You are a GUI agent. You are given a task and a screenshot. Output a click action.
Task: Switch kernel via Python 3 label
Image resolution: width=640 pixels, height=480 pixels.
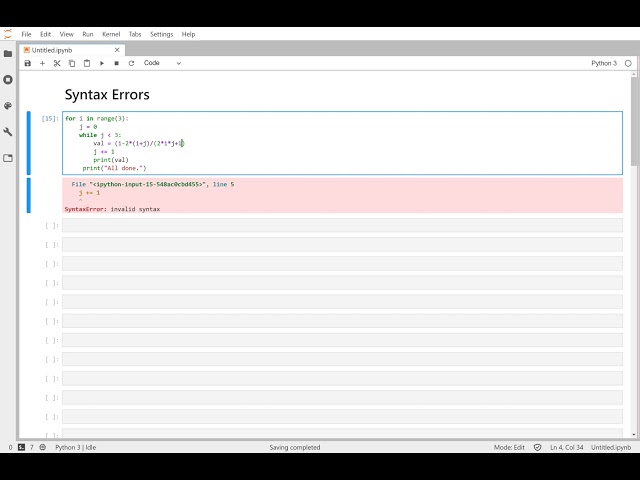(x=604, y=63)
